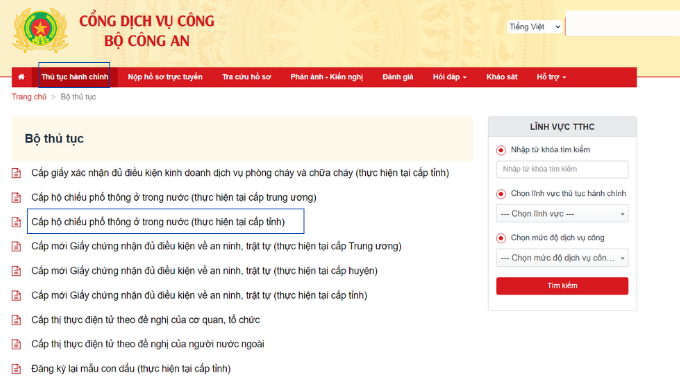Open Phản ánh - Kiến nghị menu item
The image size is (680, 382).
click(x=327, y=77)
